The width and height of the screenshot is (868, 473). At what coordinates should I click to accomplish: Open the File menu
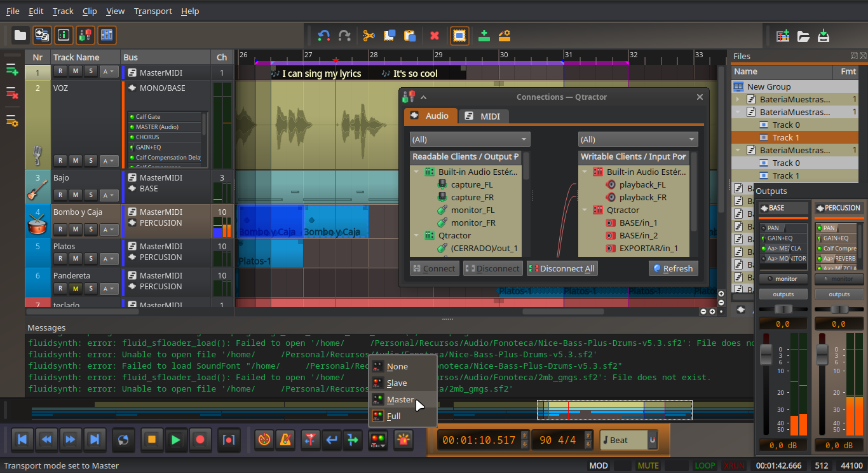(x=13, y=11)
